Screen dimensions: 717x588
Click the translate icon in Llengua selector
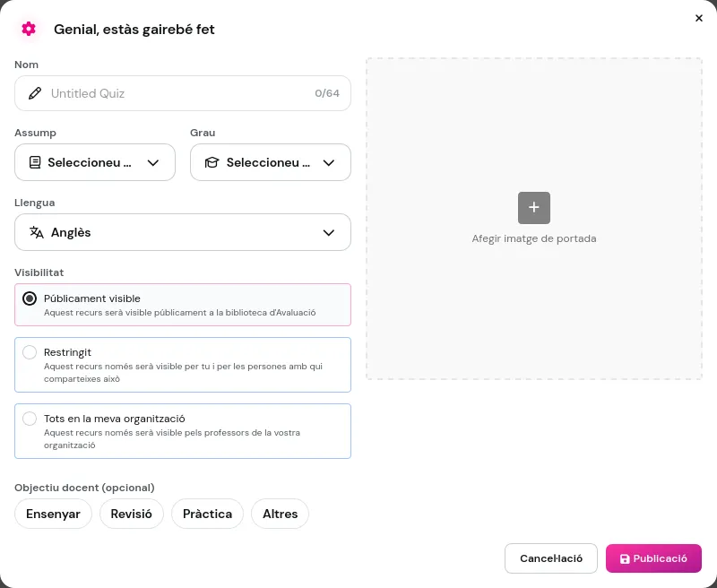point(37,232)
